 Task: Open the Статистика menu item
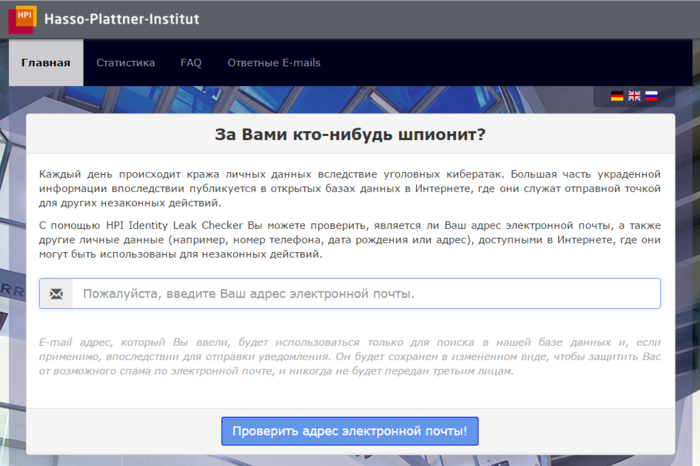[125, 62]
